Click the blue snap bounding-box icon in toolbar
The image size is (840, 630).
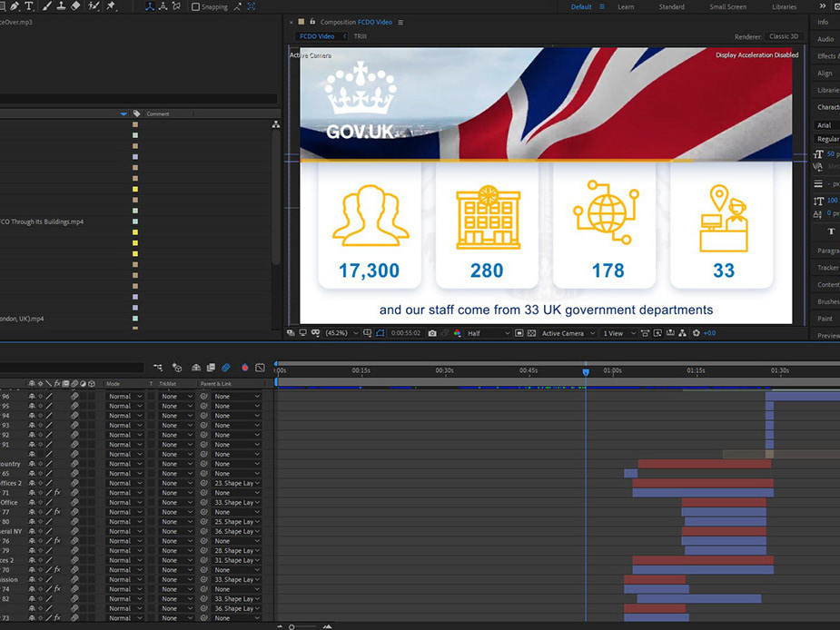[x=252, y=6]
